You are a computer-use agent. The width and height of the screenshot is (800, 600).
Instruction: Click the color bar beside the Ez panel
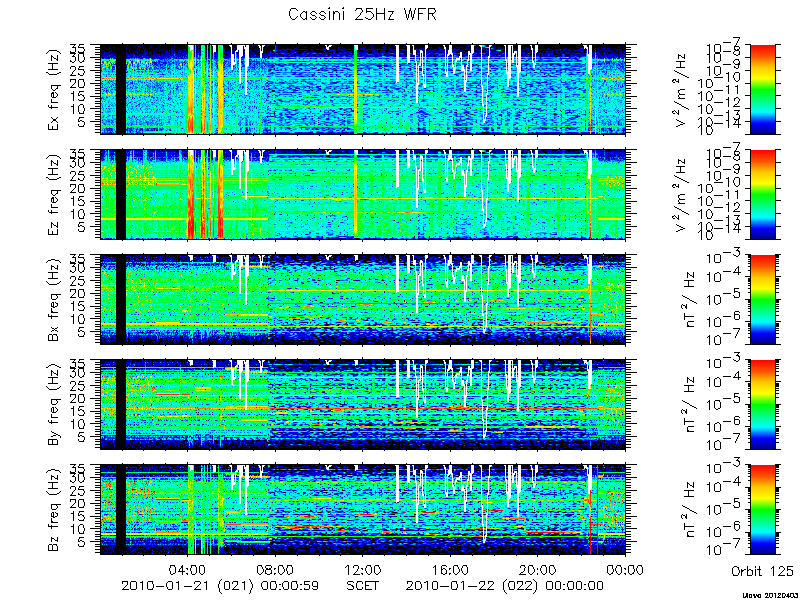762,194
